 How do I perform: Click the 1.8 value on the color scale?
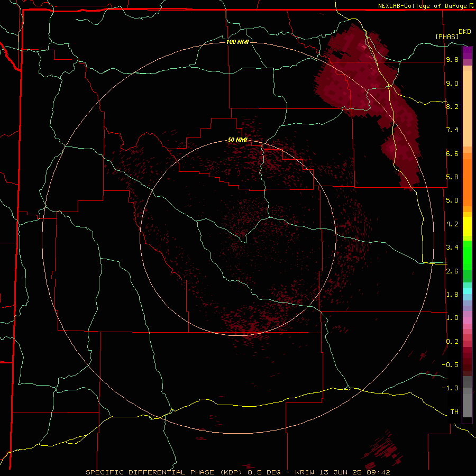click(452, 295)
